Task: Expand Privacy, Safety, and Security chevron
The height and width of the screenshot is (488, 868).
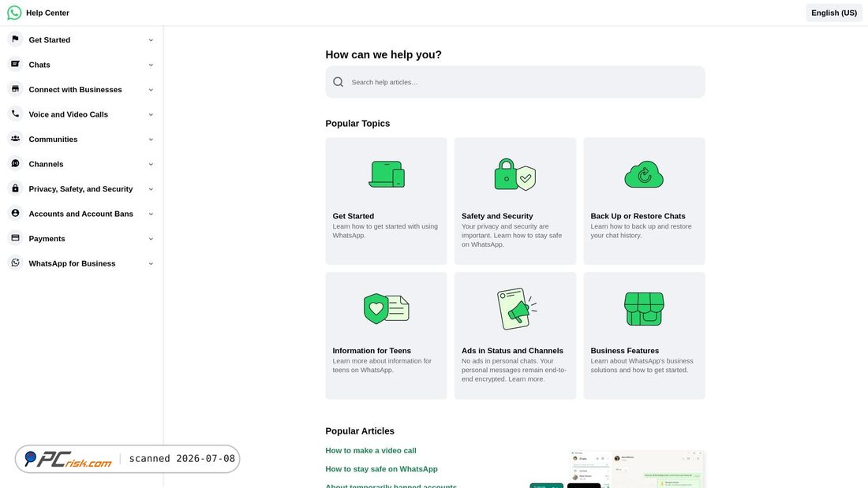Action: click(x=151, y=189)
